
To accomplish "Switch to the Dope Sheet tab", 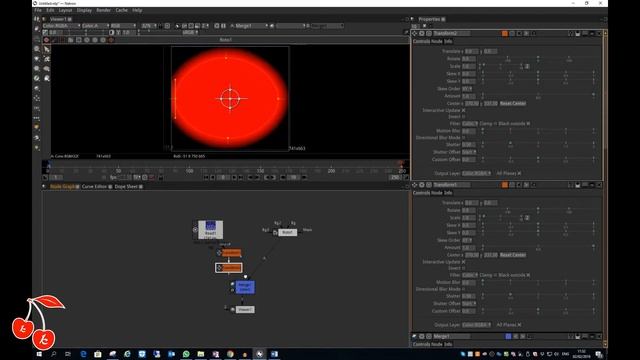I will click(126, 187).
